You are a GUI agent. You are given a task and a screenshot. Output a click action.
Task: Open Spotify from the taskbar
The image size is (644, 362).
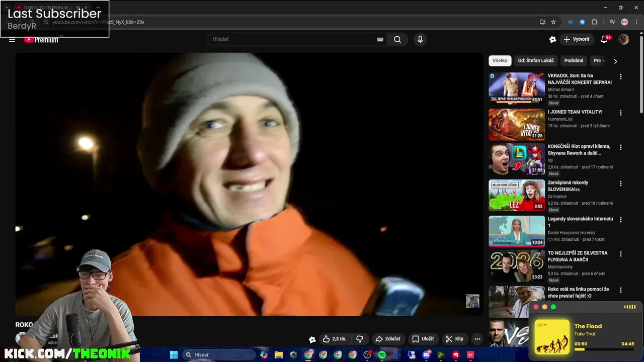[382, 355]
